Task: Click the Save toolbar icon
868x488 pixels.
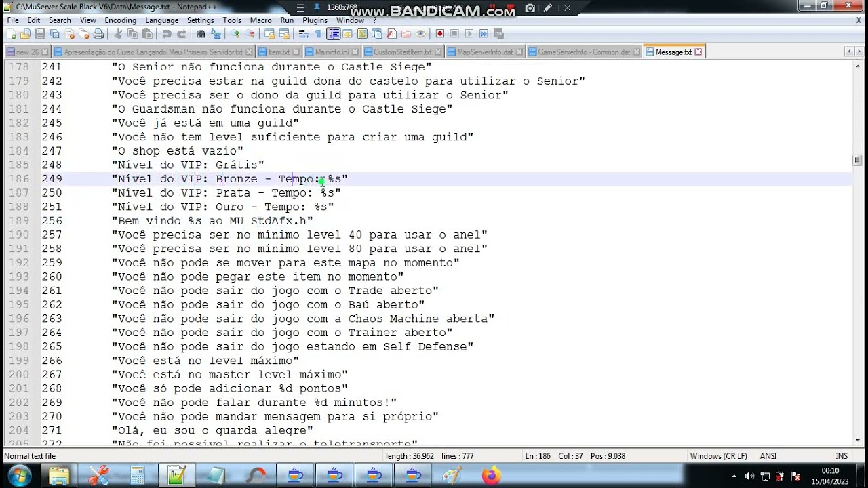Action: tap(40, 34)
